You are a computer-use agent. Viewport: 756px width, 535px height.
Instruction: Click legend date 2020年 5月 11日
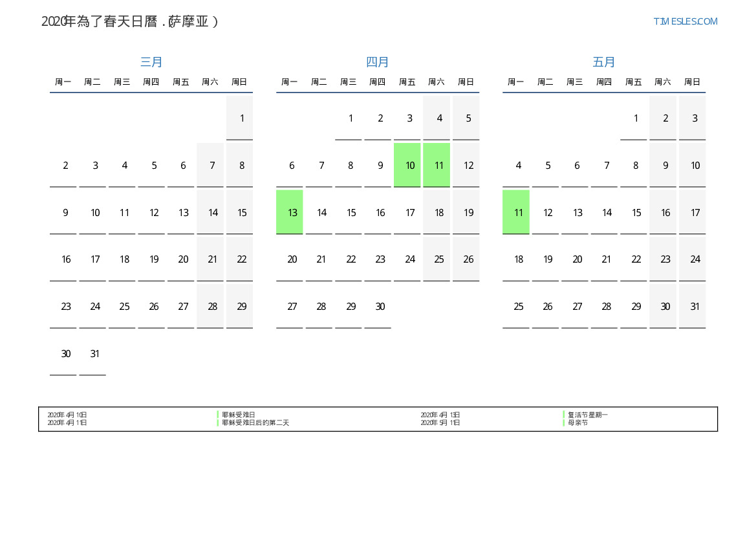(440, 422)
